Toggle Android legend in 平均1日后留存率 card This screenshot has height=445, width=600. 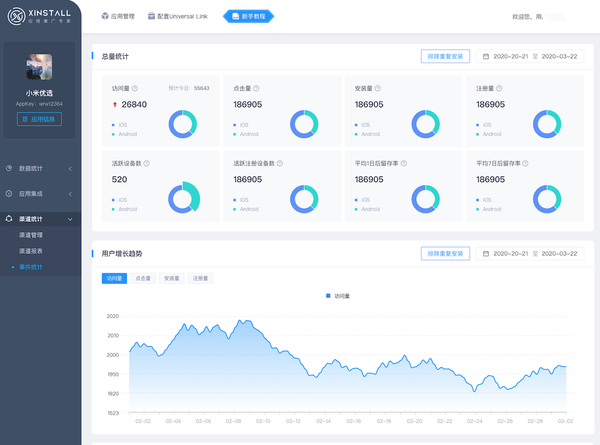coord(367,209)
